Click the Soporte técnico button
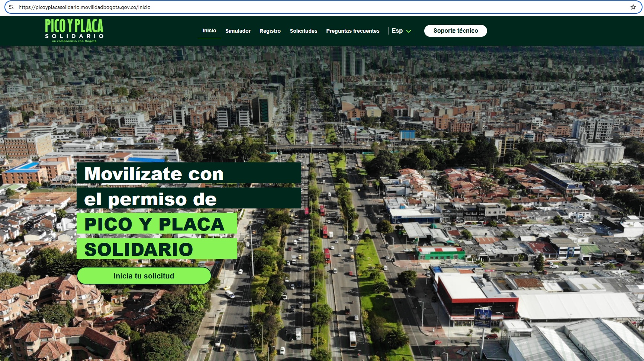The image size is (644, 361). (455, 31)
